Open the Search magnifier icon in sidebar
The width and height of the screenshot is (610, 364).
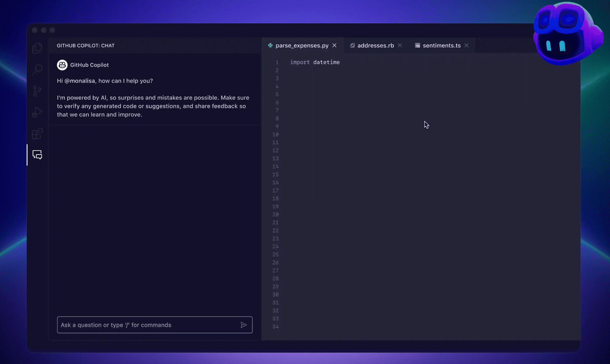[37, 69]
